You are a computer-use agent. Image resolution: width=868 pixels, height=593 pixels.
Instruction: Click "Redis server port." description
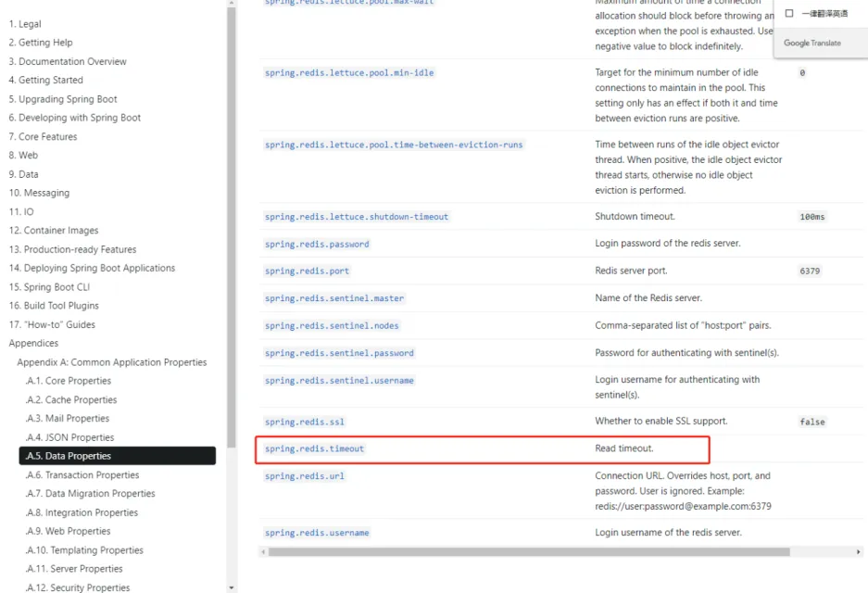click(x=631, y=271)
